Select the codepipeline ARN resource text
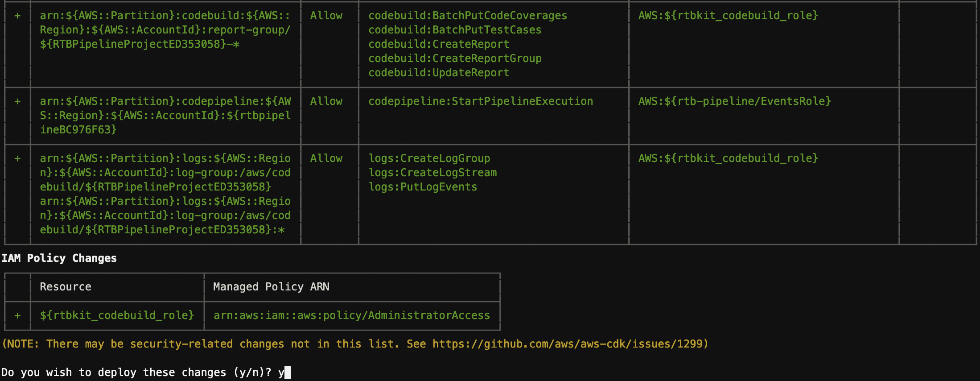 click(165, 116)
